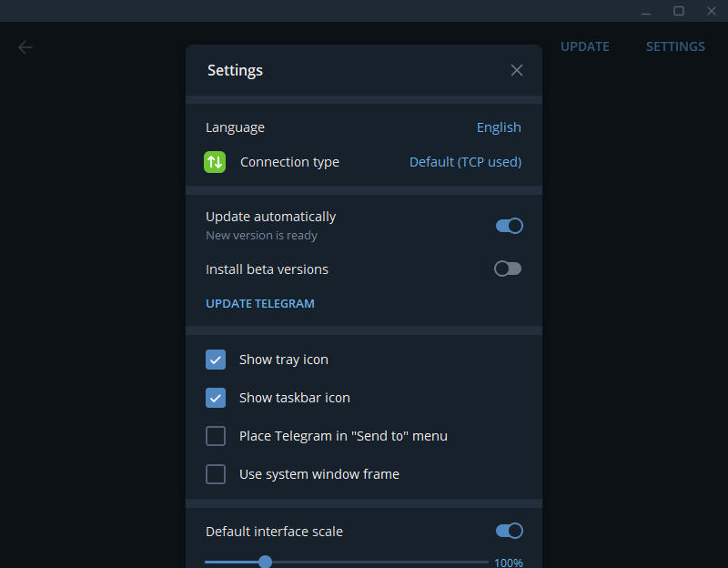Image resolution: width=728 pixels, height=568 pixels.
Task: Close the Settings dialog with X
Action: (516, 70)
